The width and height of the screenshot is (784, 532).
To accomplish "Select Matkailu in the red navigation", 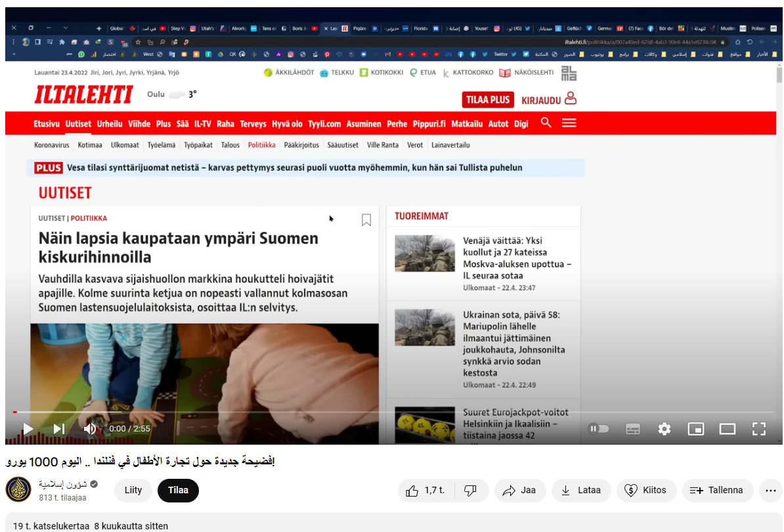I will 467,123.
